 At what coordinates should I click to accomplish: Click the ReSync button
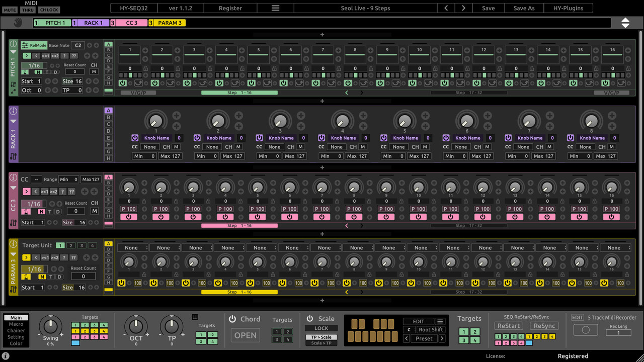[x=544, y=326]
